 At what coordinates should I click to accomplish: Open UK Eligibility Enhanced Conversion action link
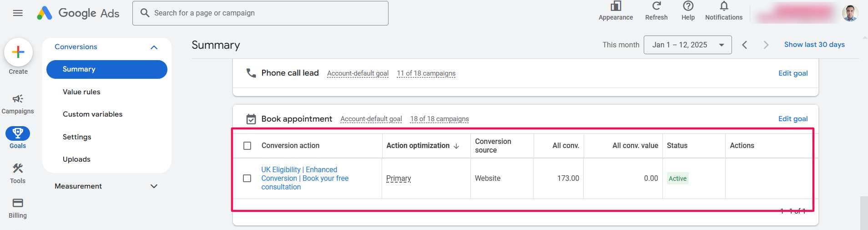click(305, 178)
